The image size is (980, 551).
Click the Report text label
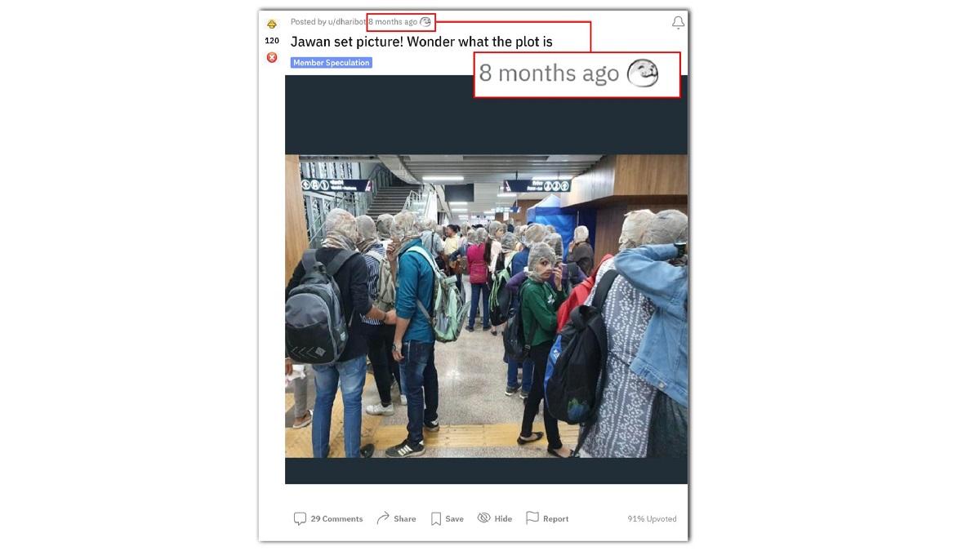(x=555, y=518)
